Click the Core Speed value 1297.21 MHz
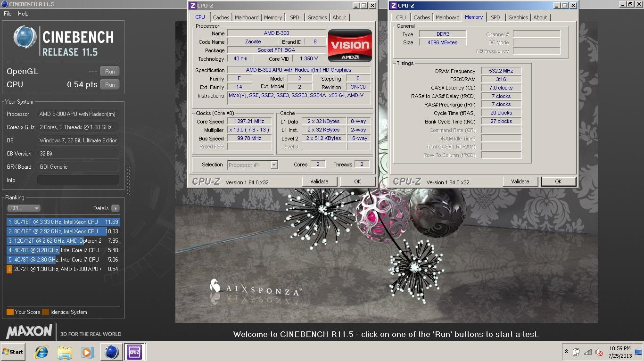The width and height of the screenshot is (644, 362). (x=250, y=121)
